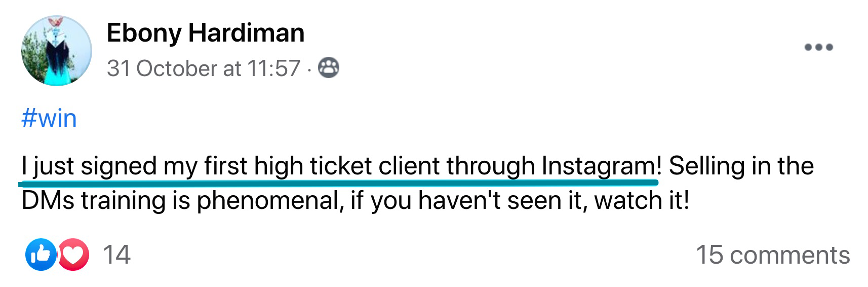This screenshot has height=287, width=868.
Task: Click the words "I just signed"
Action: (x=89, y=166)
